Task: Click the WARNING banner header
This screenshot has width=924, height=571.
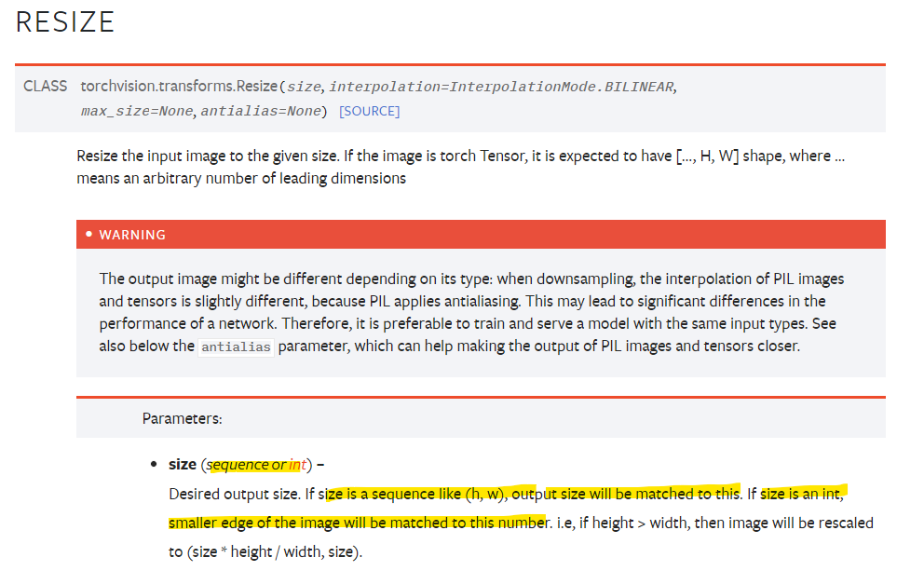Action: (x=130, y=234)
